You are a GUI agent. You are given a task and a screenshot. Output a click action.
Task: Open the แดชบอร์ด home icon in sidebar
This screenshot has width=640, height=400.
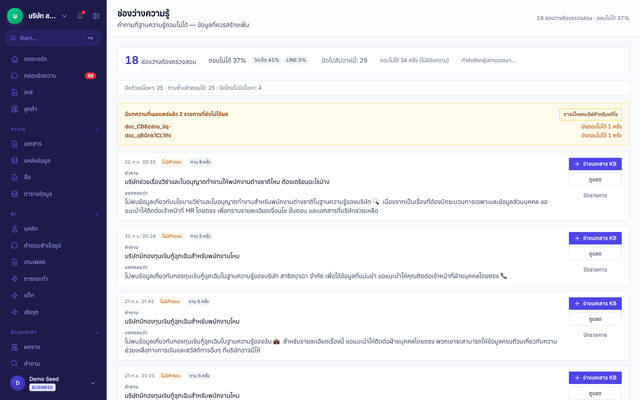(x=15, y=59)
